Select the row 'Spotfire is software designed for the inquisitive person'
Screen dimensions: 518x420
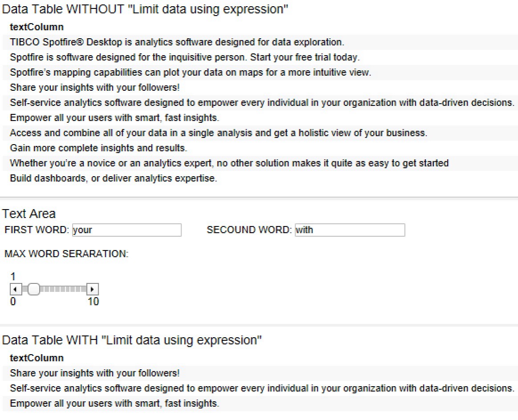pyautogui.click(x=260, y=57)
